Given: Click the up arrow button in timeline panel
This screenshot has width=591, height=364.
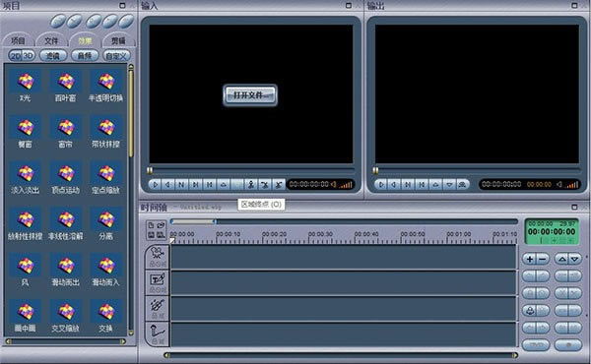Looking at the screenshot, I should [562, 259].
